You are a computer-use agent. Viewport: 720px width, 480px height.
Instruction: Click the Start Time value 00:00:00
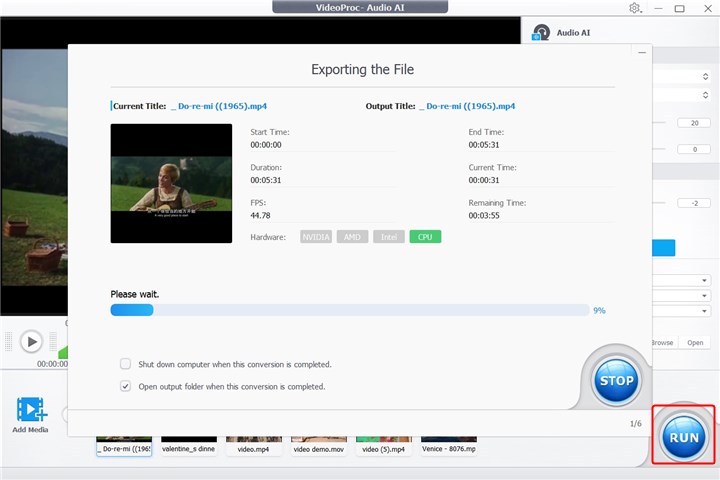[266, 145]
